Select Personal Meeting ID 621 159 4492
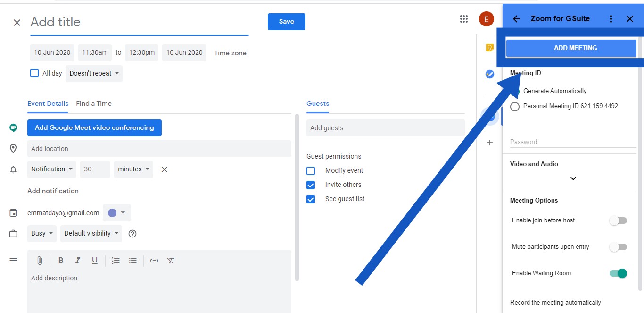The width and height of the screenshot is (644, 313). [515, 106]
